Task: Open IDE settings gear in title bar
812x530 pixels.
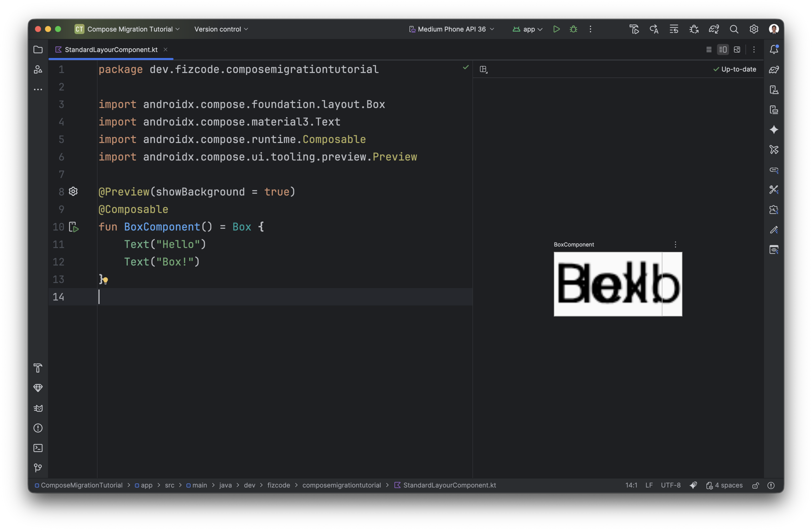Action: pos(754,29)
